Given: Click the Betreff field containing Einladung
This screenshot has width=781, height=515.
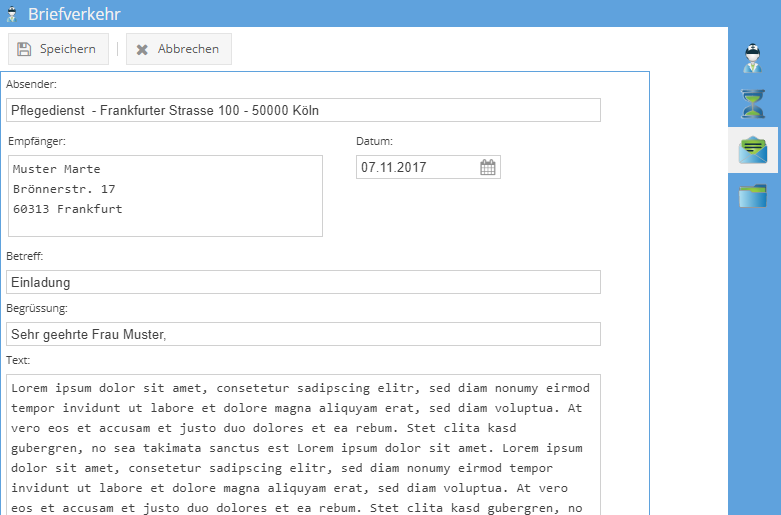Looking at the screenshot, I should coord(303,282).
